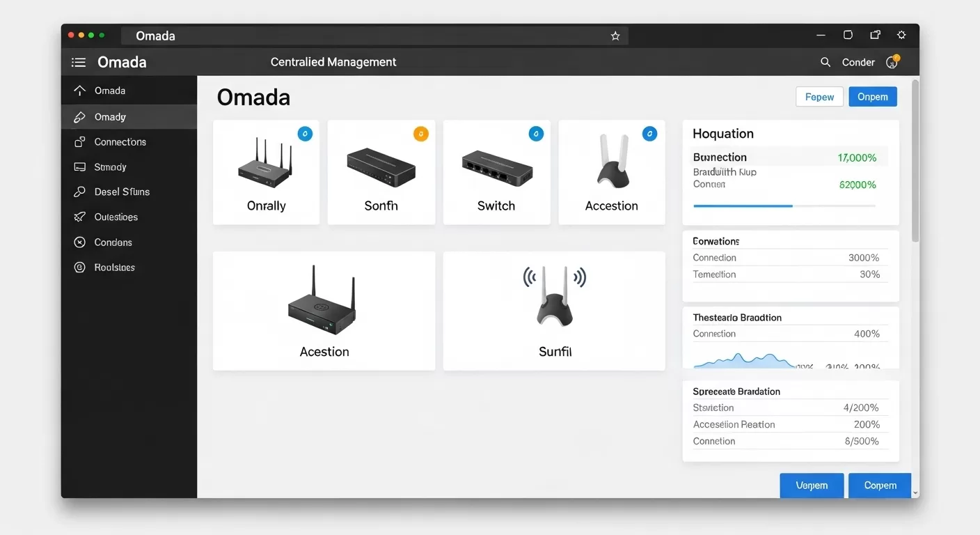980x535 pixels.
Task: Select the Switch device card
Action: tap(496, 172)
